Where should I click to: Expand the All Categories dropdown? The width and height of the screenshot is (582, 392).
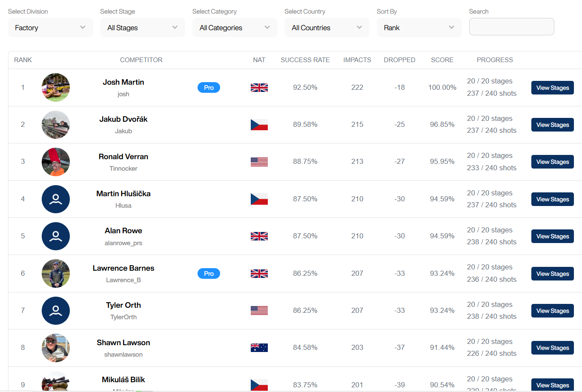tap(235, 28)
